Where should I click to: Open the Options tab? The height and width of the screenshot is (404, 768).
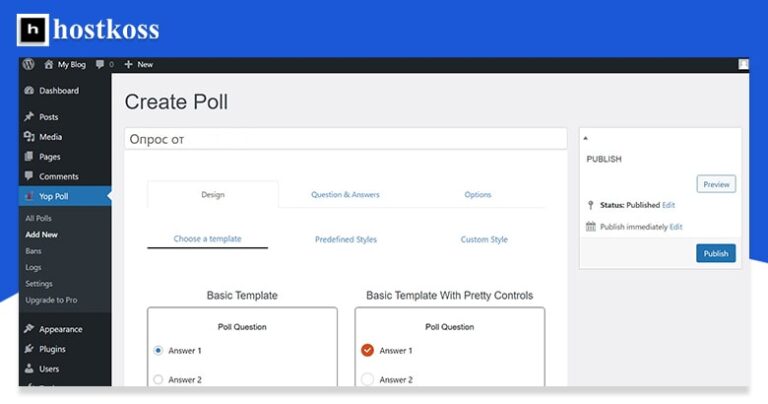pos(478,194)
